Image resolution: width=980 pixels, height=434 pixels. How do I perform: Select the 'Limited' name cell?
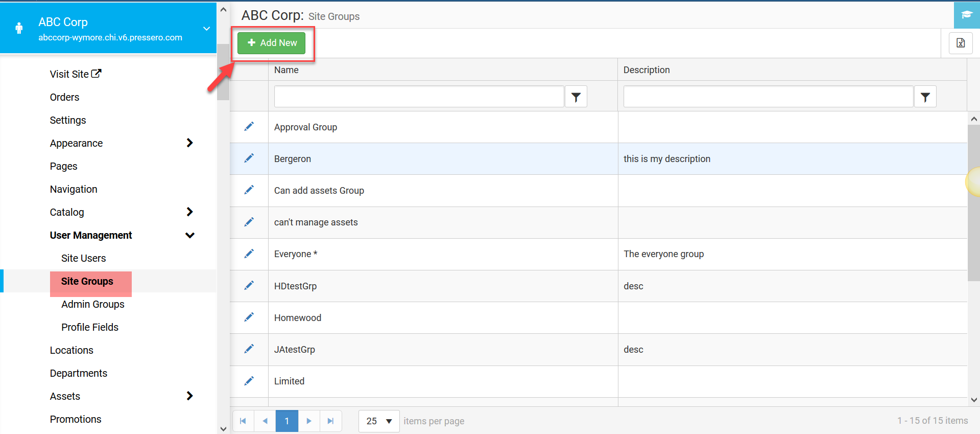click(x=443, y=381)
